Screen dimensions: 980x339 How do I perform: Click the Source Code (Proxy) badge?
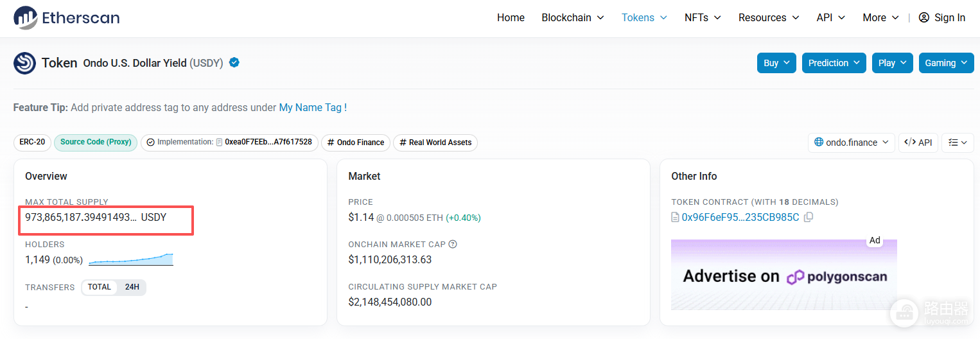point(96,142)
